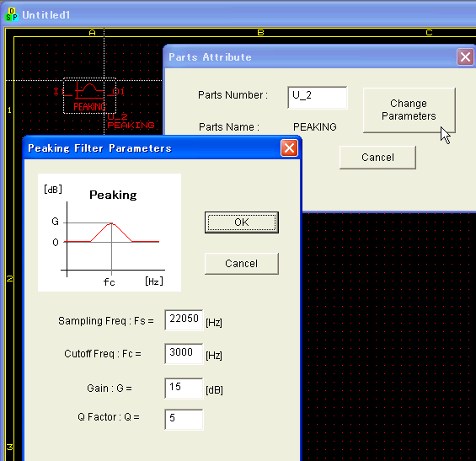The height and width of the screenshot is (461, 476).
Task: Confirm filter parameters with OK
Action: point(241,222)
